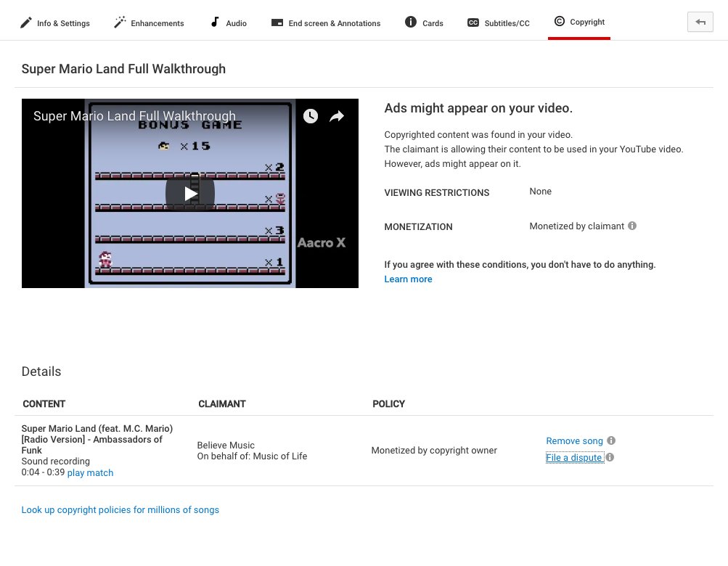Screen dimensions: 728x566
Task: Click the Aacro X watermark in the video
Action: click(x=322, y=242)
